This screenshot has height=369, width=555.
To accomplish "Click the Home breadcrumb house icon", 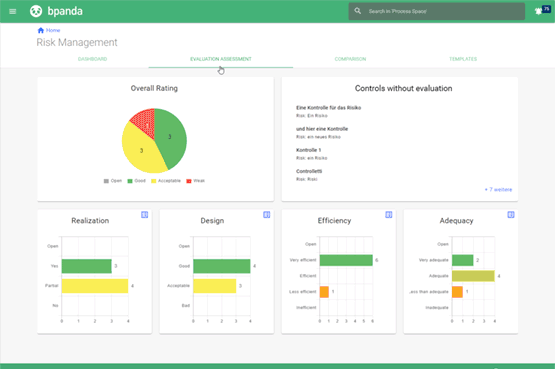I will pyautogui.click(x=41, y=30).
